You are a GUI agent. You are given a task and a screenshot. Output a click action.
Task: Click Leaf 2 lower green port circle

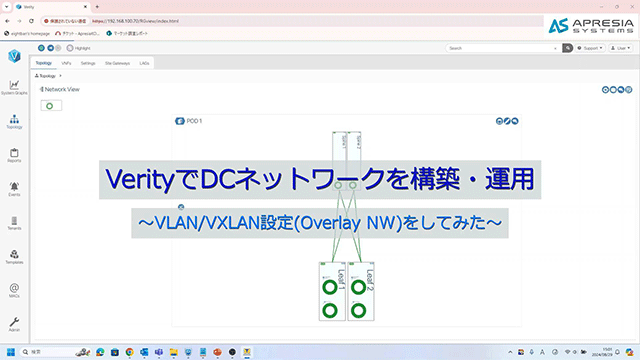[358, 311]
